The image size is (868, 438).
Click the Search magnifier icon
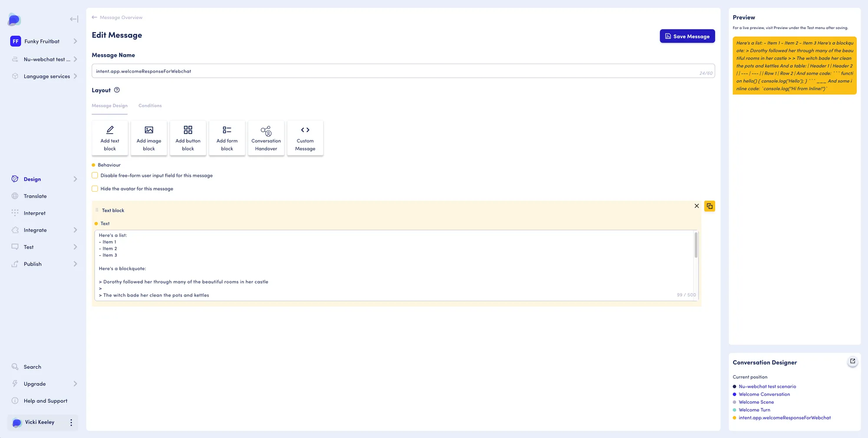click(x=15, y=367)
